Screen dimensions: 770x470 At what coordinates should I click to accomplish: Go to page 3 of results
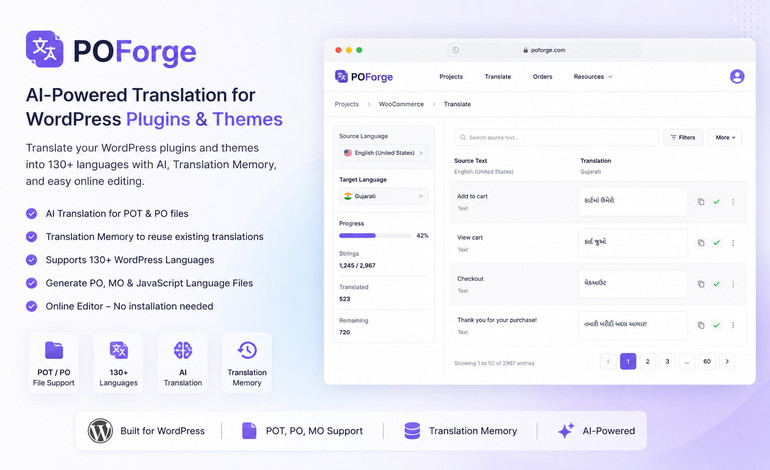[x=667, y=361]
